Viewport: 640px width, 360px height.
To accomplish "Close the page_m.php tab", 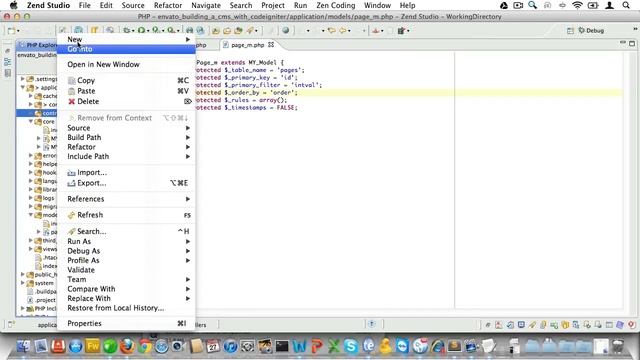I will pyautogui.click(x=271, y=44).
